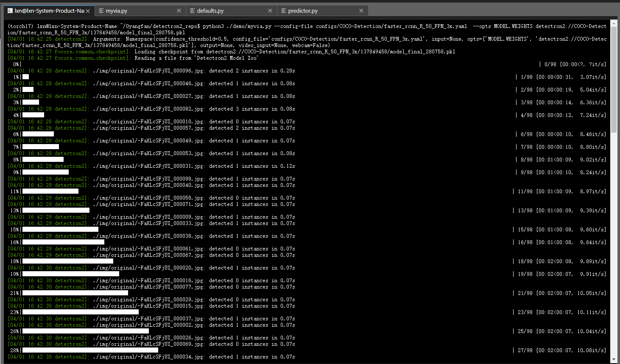The width and height of the screenshot is (620, 364).
Task: Click the scrollbar down arrow
Action: pos(614,359)
